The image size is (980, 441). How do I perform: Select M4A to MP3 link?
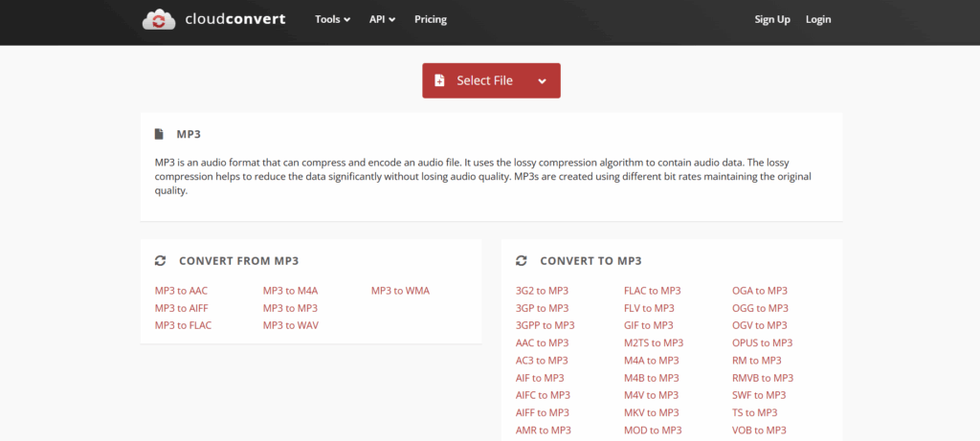651,361
